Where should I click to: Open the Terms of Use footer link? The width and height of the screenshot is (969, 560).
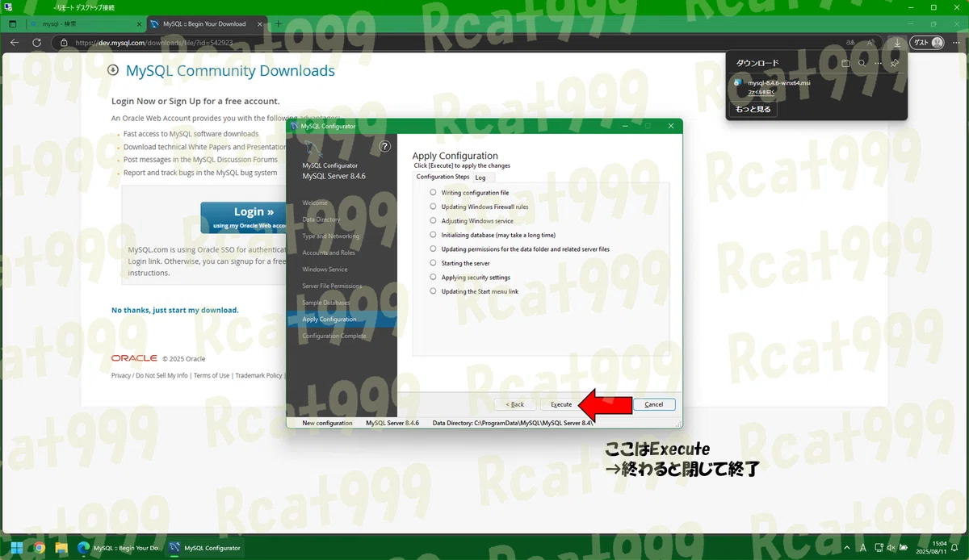point(212,376)
